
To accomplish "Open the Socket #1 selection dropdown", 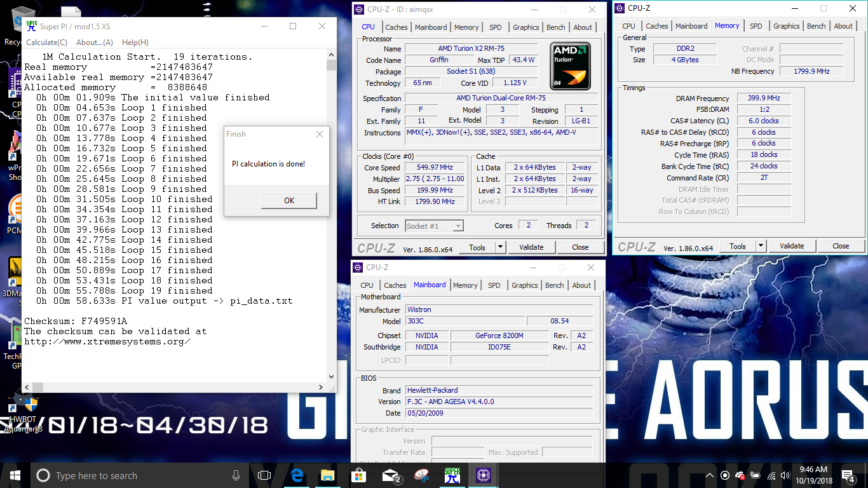I will (434, 226).
